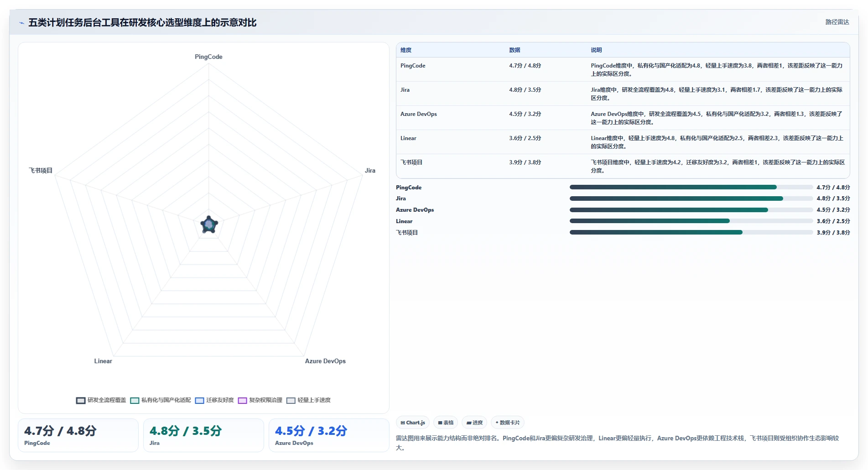Click the small icon before the chart title
The width and height of the screenshot is (868, 470).
[21, 23]
